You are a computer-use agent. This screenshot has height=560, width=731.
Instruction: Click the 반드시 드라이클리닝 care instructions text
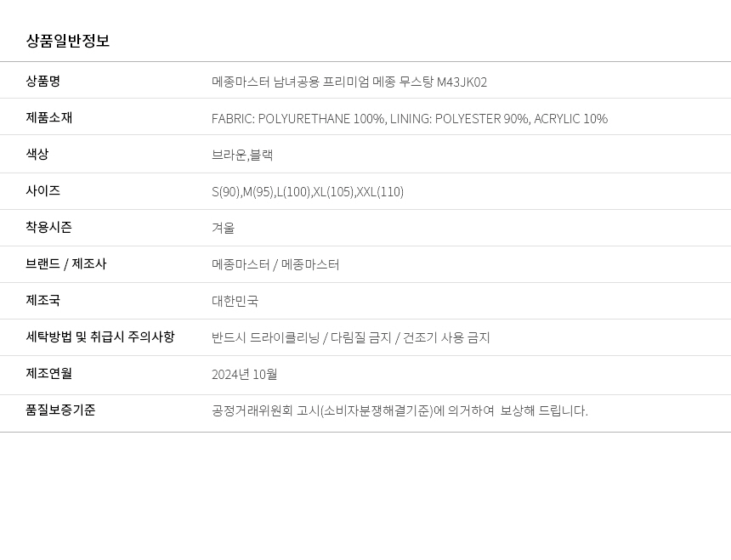point(350,338)
